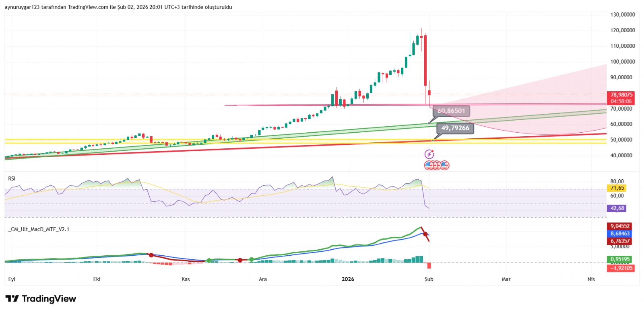The height and width of the screenshot is (312, 644).
Task: Select the 49,79266 price callout label
Action: [x=455, y=128]
